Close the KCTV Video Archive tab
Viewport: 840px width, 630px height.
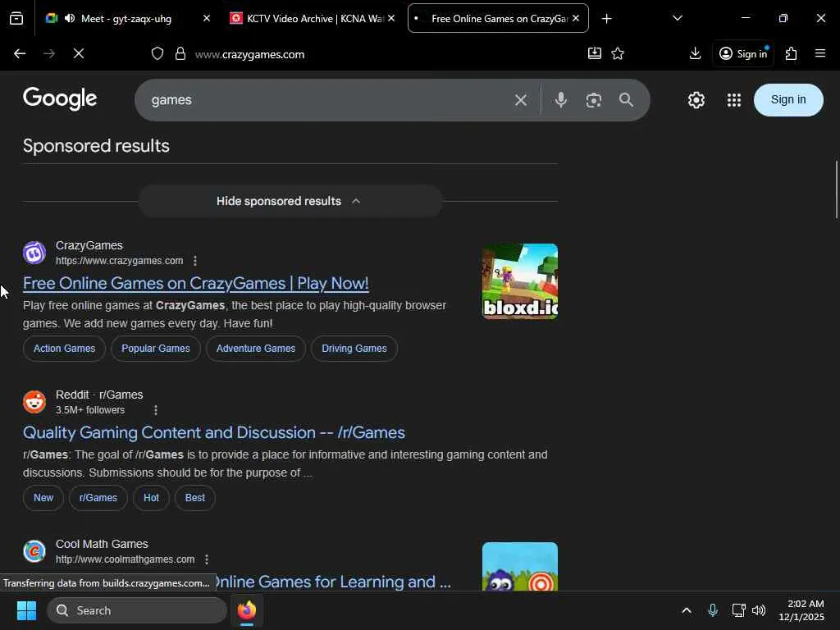[x=391, y=19]
